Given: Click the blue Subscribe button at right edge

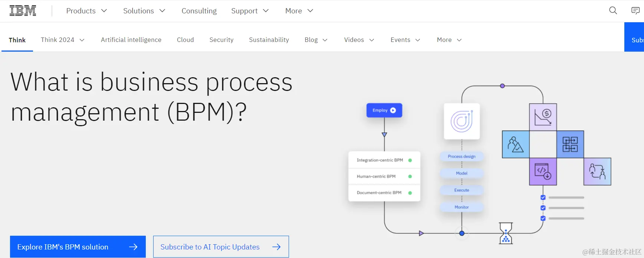Looking at the screenshot, I should point(634,37).
